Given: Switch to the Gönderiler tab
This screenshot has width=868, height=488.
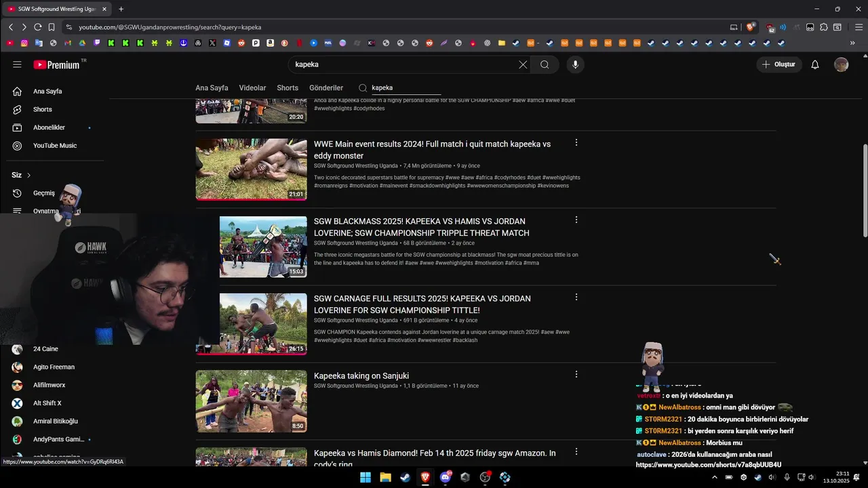Looking at the screenshot, I should [326, 88].
